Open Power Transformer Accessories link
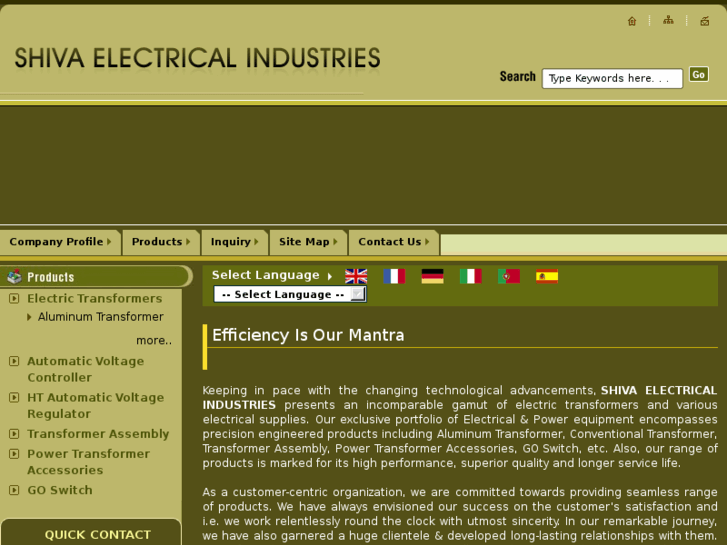 (89, 462)
